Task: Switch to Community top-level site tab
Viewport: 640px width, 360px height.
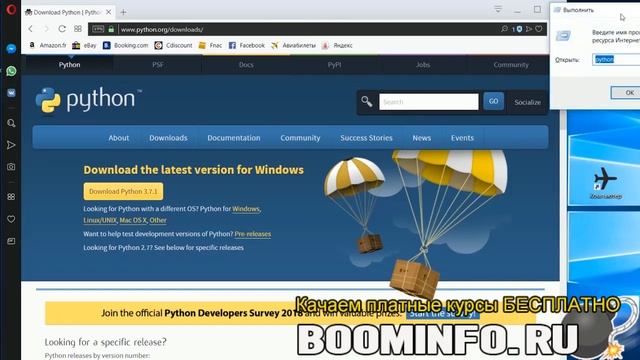Action: pos(511,64)
